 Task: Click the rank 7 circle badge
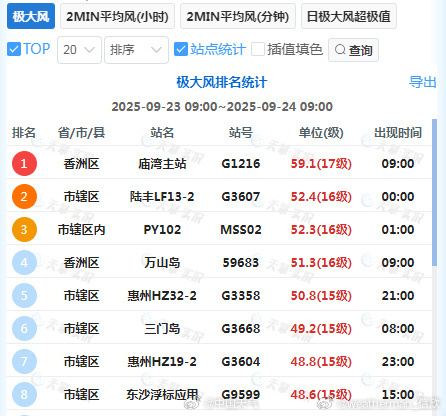24,361
